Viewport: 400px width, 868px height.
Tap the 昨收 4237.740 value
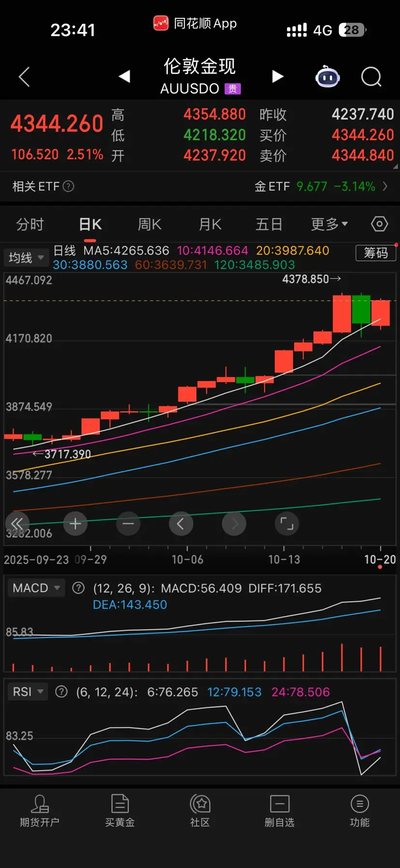point(363,114)
